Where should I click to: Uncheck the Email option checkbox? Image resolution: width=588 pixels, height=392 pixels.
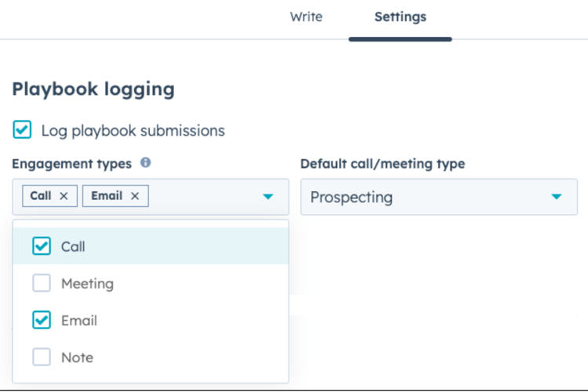(42, 320)
